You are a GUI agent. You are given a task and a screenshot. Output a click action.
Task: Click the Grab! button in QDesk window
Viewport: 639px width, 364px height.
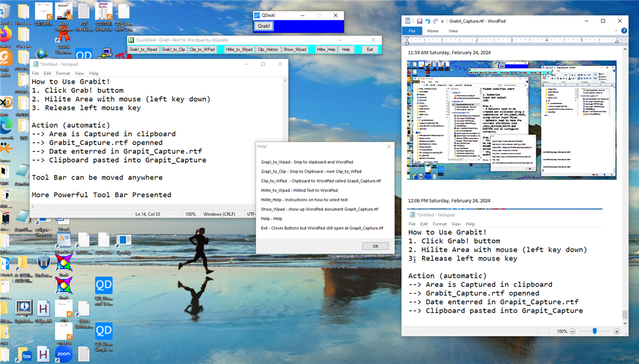tap(264, 26)
